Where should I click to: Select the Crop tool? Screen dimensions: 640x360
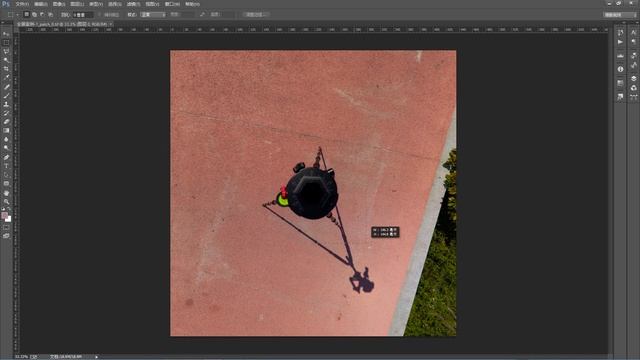point(6,69)
